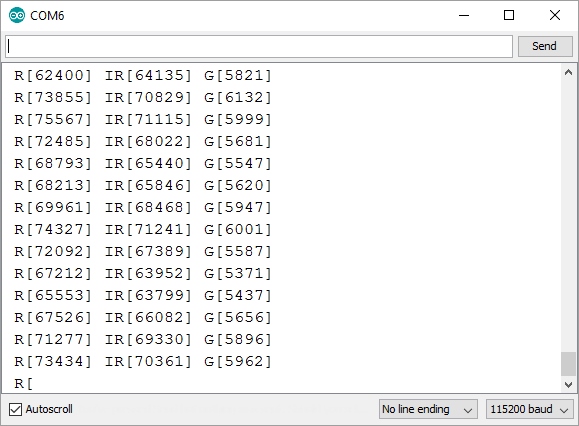Click the output line R[73434] IR[70361] G[5962]
This screenshot has width=579, height=426.
tap(143, 361)
